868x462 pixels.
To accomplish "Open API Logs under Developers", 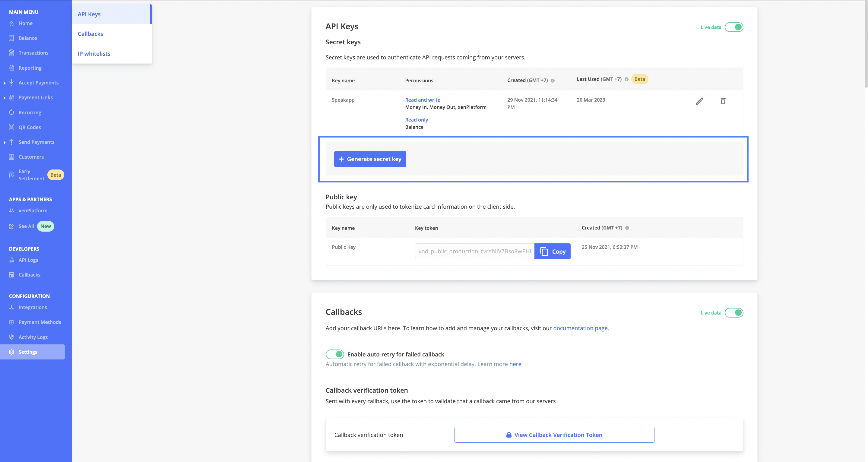I will 28,260.
